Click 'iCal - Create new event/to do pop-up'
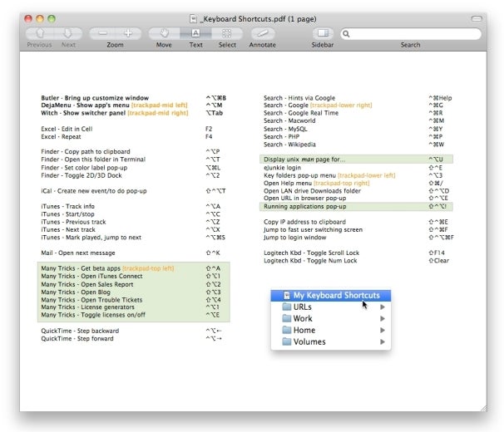The image size is (504, 432). pos(93,191)
